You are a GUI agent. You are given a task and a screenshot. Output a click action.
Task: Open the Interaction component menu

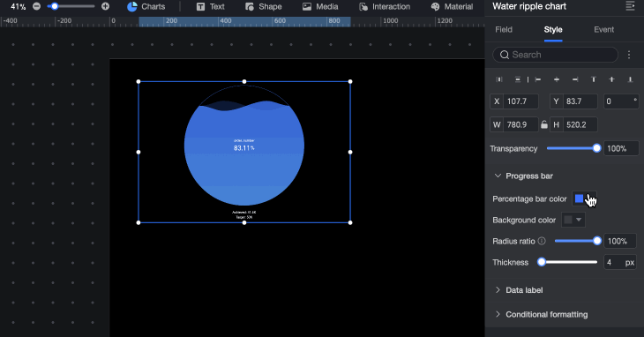(385, 6)
